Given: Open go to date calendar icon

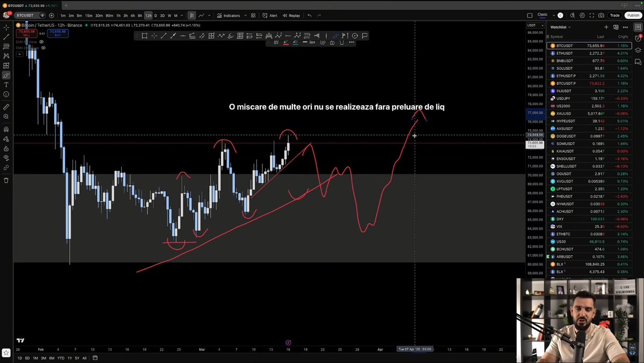Looking at the screenshot, I should click(x=95, y=358).
